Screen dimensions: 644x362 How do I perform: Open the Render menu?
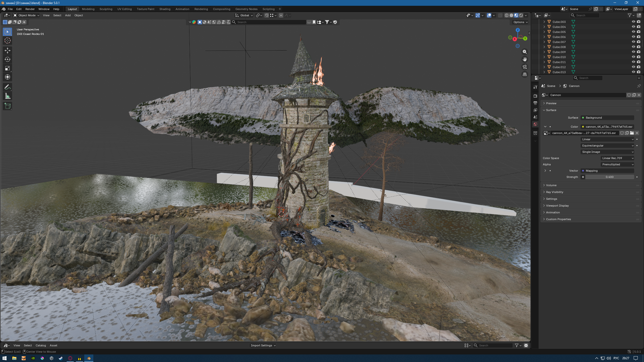pyautogui.click(x=30, y=9)
